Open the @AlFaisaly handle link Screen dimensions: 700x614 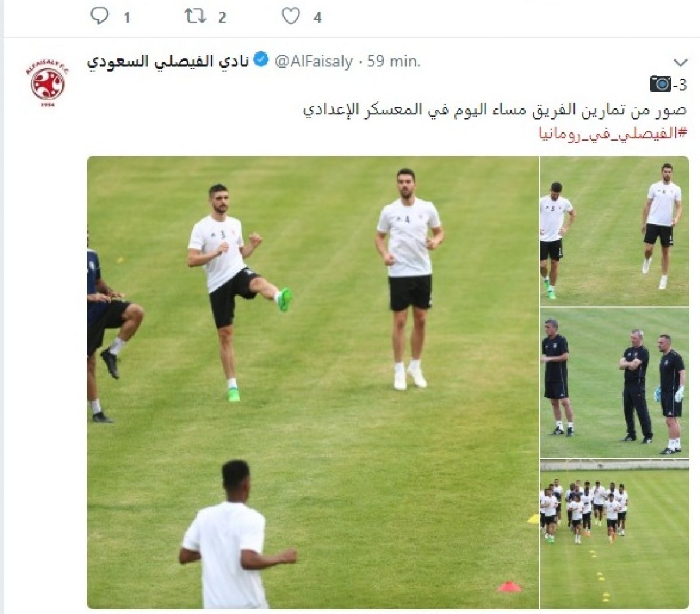pyautogui.click(x=313, y=61)
